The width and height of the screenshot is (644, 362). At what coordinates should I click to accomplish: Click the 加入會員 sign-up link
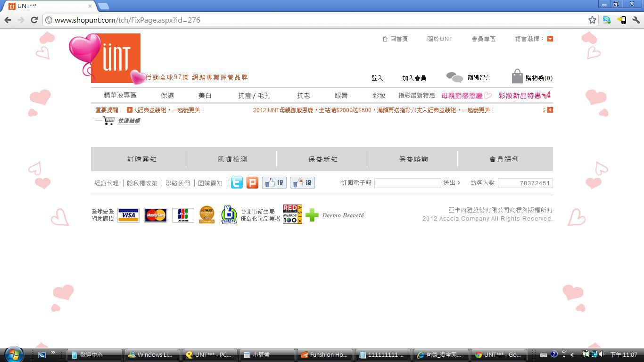click(x=414, y=78)
